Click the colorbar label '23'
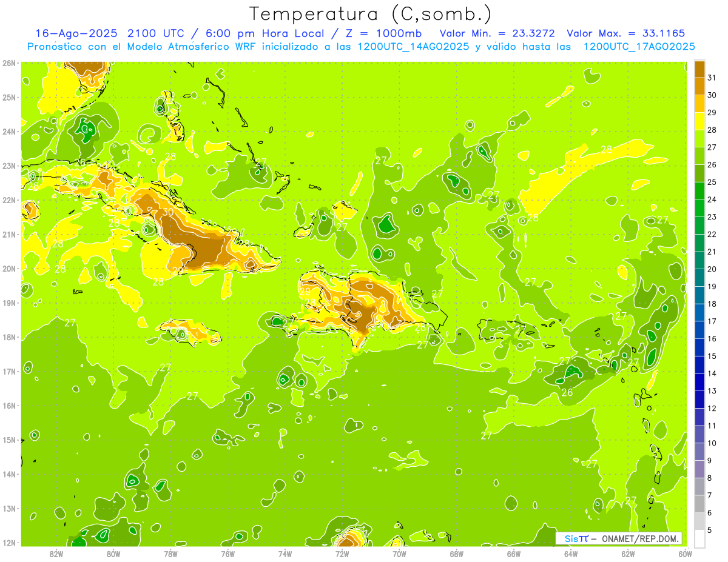Viewport: 728px width, 562px height. tap(712, 217)
